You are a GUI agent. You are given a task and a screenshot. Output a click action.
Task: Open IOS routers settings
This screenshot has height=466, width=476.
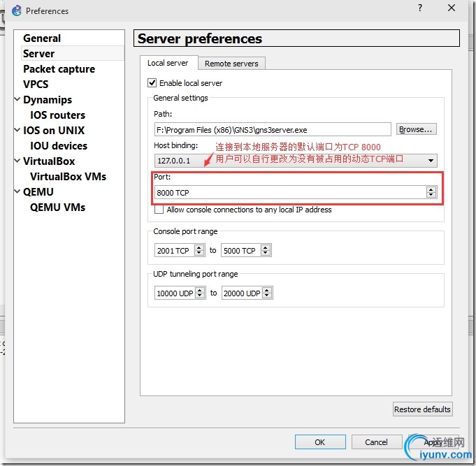coord(57,115)
